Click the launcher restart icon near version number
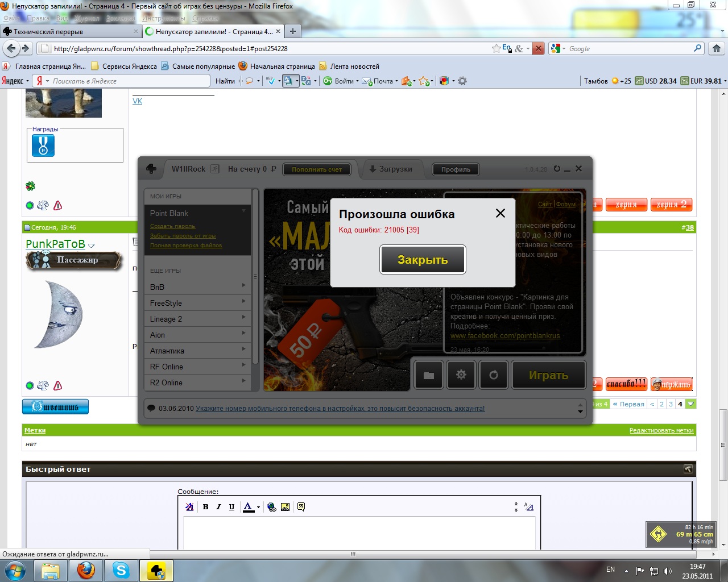 pos(557,169)
